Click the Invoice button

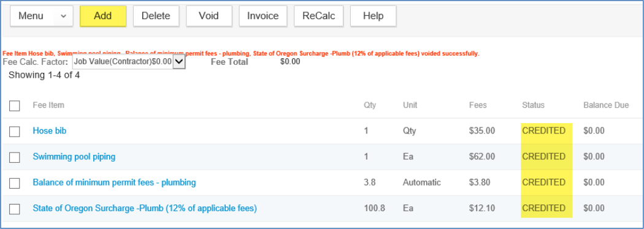tap(263, 16)
